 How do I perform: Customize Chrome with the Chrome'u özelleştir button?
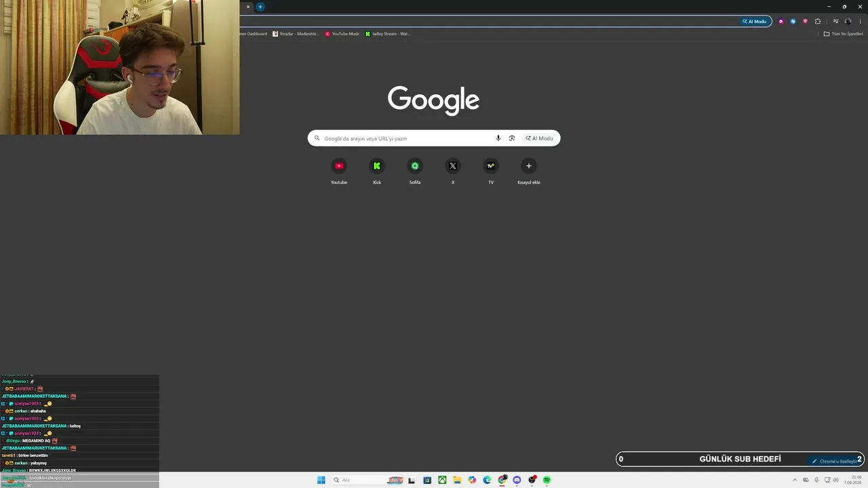click(x=835, y=462)
